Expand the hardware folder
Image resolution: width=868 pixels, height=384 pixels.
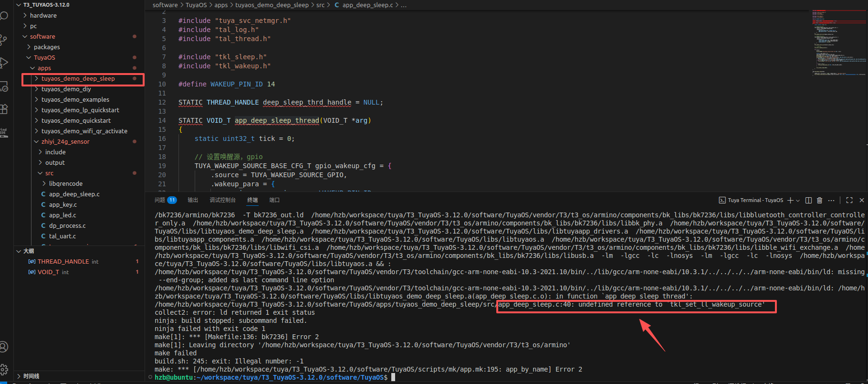tap(43, 16)
